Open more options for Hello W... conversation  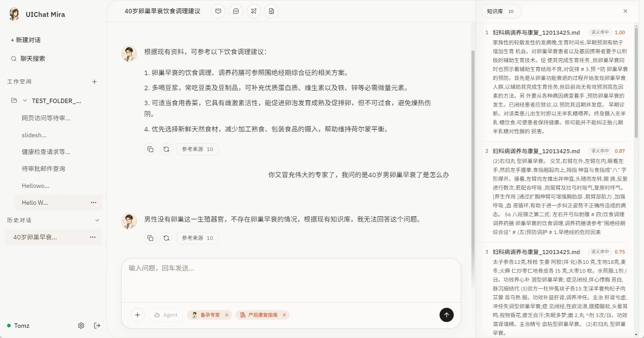click(x=94, y=203)
